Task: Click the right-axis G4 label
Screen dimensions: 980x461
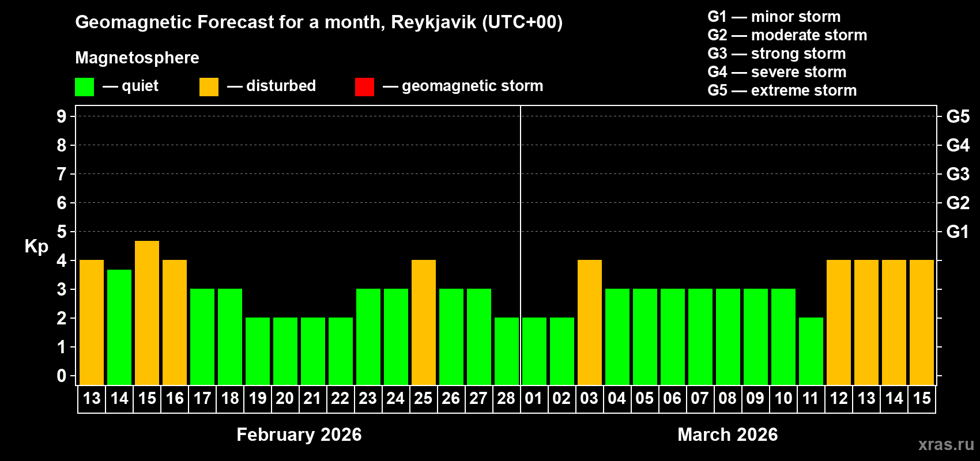Action: click(958, 145)
